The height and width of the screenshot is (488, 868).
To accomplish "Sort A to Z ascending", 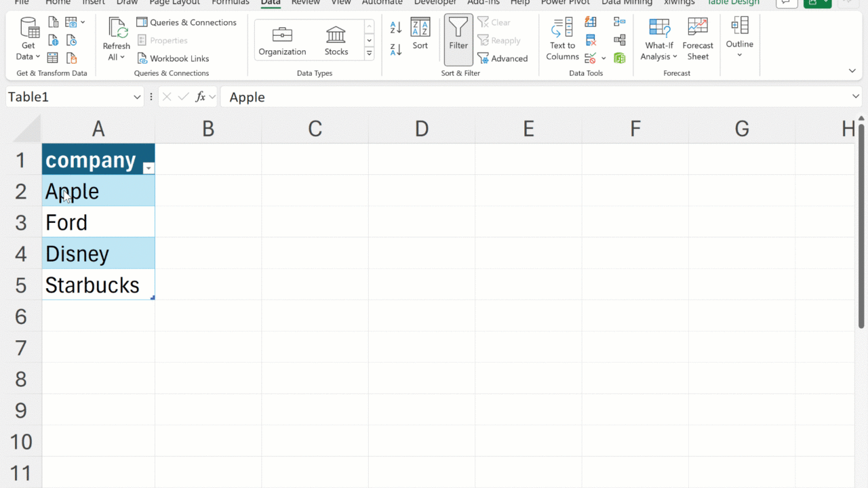I will click(x=396, y=27).
